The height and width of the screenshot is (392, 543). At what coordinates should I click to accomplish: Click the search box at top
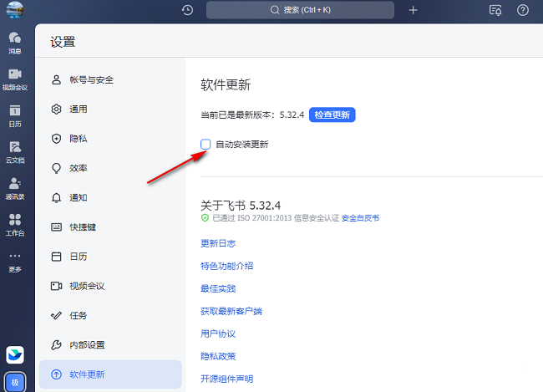pos(301,10)
